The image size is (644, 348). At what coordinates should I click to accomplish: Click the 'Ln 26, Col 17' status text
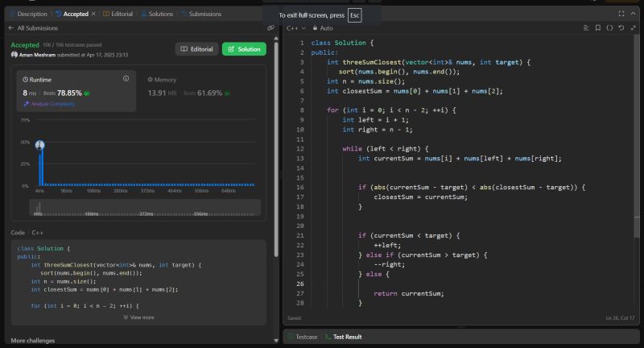[x=620, y=318]
